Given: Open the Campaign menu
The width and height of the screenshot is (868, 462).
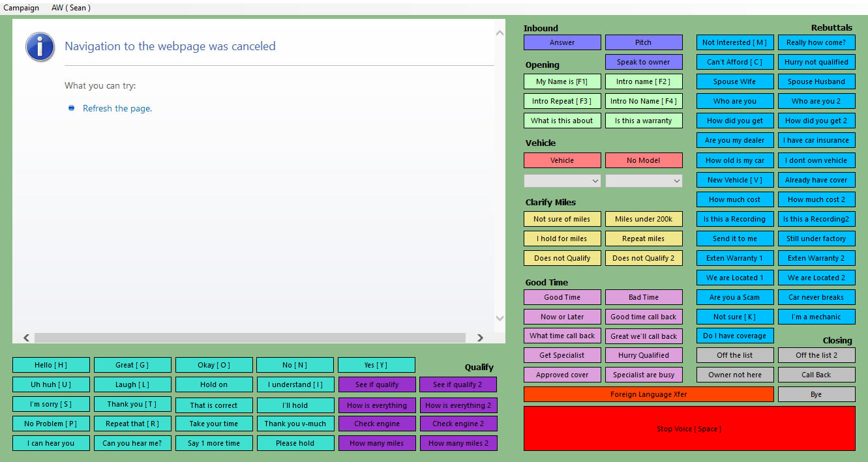Looking at the screenshot, I should (22, 8).
